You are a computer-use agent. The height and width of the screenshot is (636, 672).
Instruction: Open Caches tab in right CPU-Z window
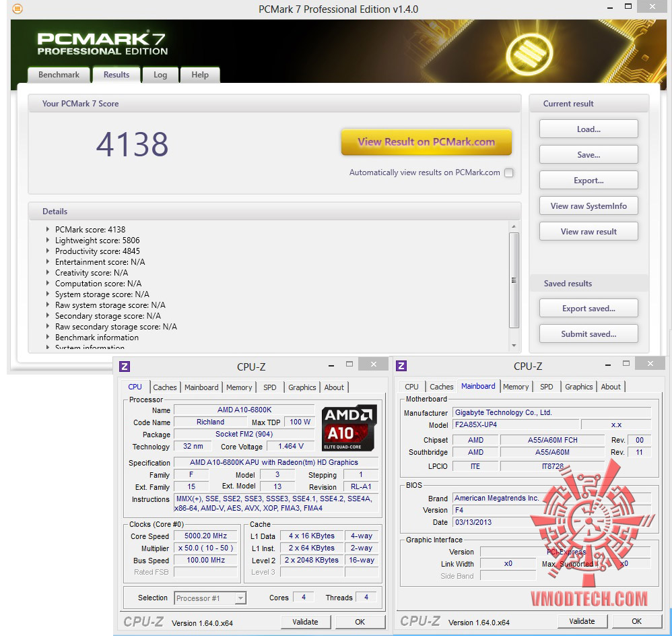[442, 387]
